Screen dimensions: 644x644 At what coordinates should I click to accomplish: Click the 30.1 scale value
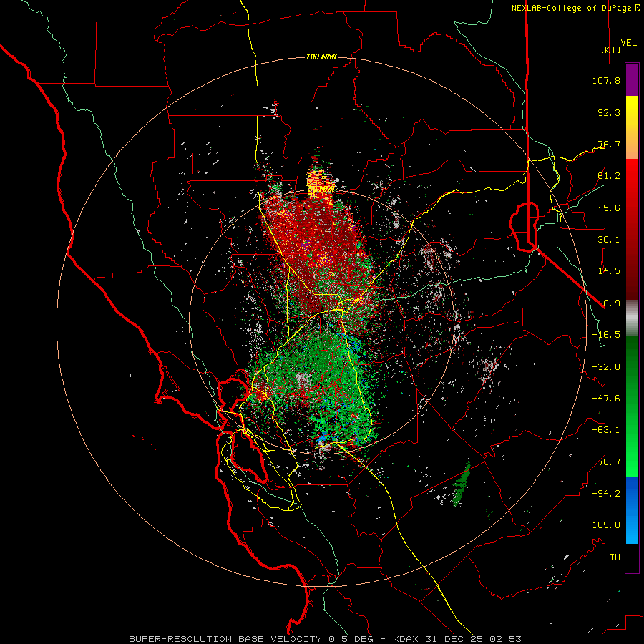[609, 240]
